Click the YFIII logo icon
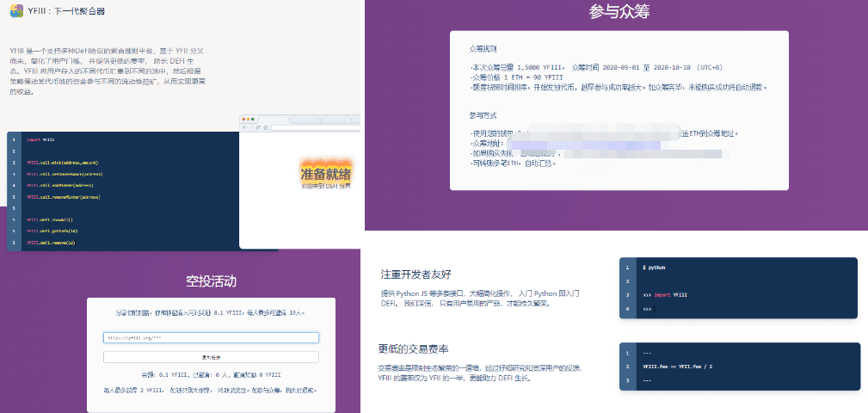Image resolution: width=868 pixels, height=413 pixels. (x=16, y=11)
